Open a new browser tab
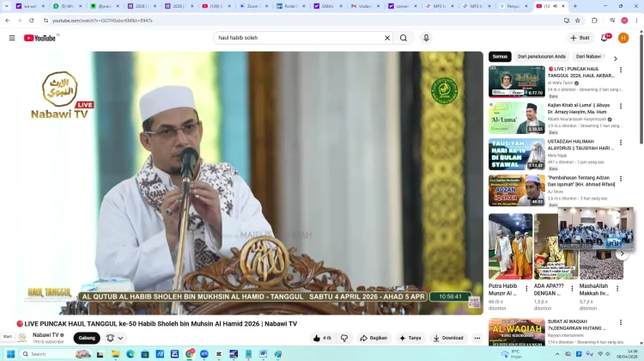 [x=575, y=6]
